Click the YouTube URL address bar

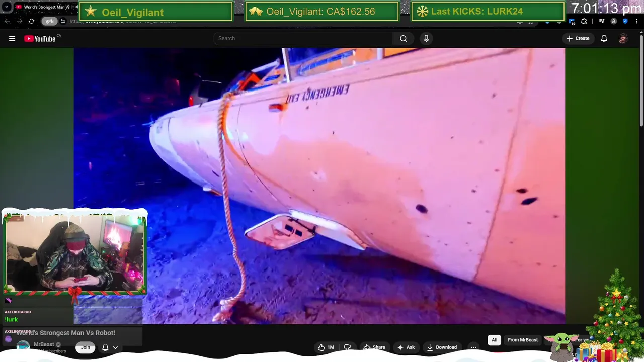point(292,21)
